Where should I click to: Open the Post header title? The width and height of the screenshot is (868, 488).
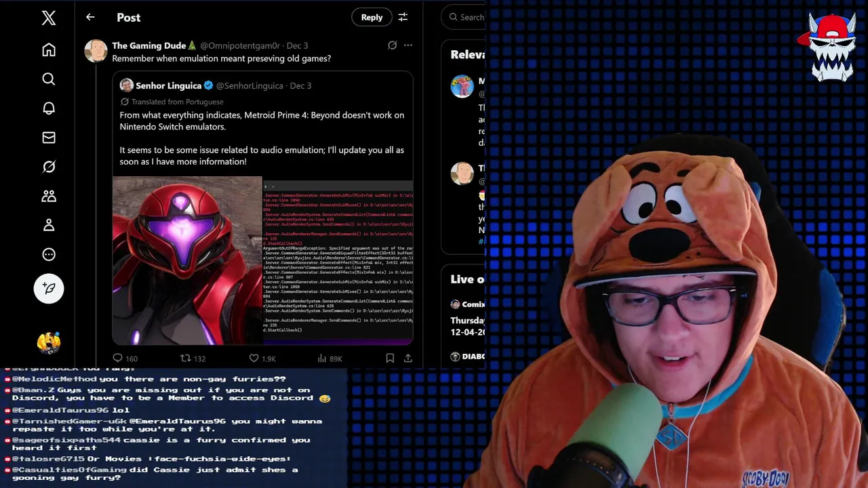click(129, 18)
